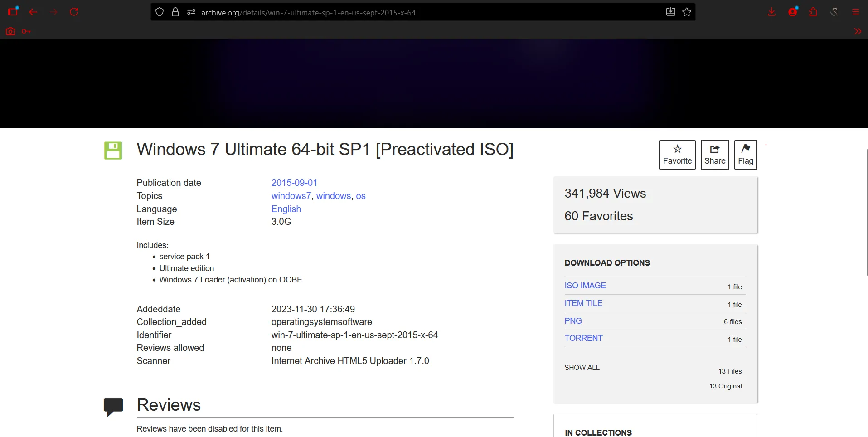868x437 pixels.
Task: Open the windows topic link
Action: (x=334, y=196)
